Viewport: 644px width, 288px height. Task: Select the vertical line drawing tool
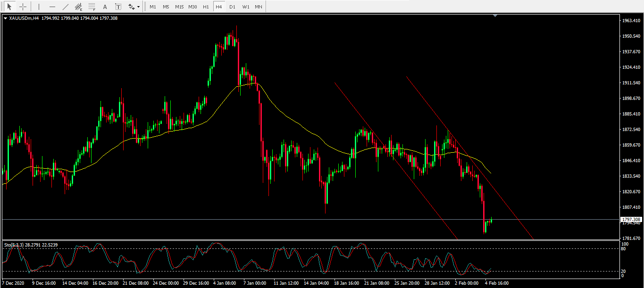pyautogui.click(x=39, y=7)
